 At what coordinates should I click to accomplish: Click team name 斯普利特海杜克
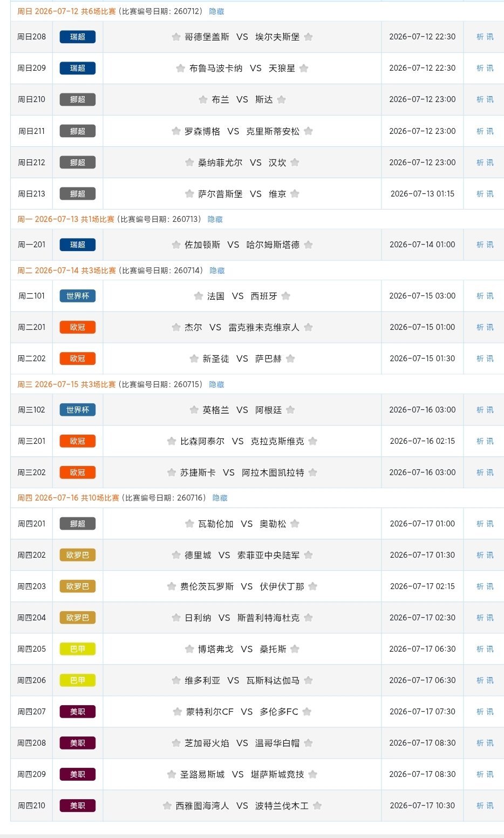268,618
